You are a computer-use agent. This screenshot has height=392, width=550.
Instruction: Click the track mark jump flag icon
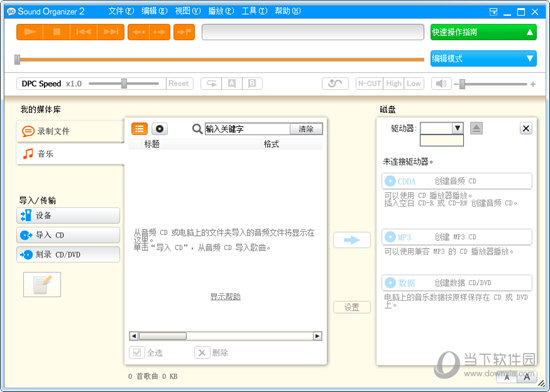click(184, 32)
